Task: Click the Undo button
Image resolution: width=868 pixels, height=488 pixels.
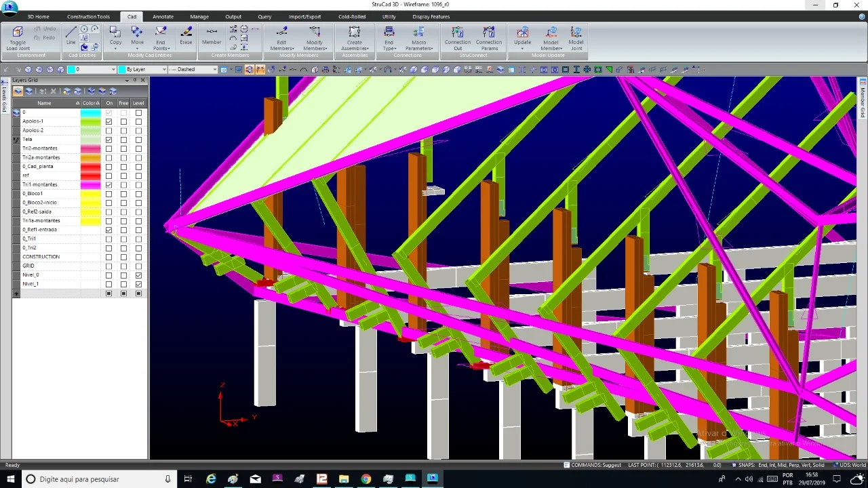Action: (x=46, y=29)
